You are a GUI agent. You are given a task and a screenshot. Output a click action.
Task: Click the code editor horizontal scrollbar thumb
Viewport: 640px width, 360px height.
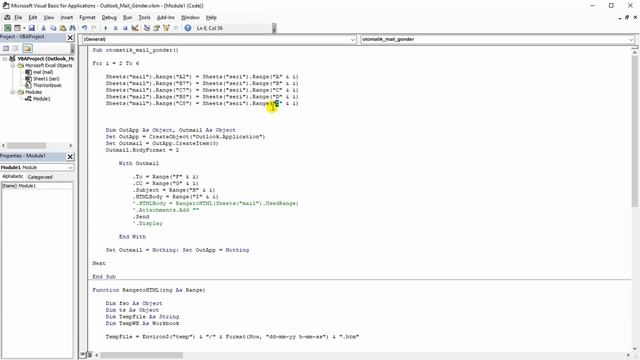tap(142, 355)
